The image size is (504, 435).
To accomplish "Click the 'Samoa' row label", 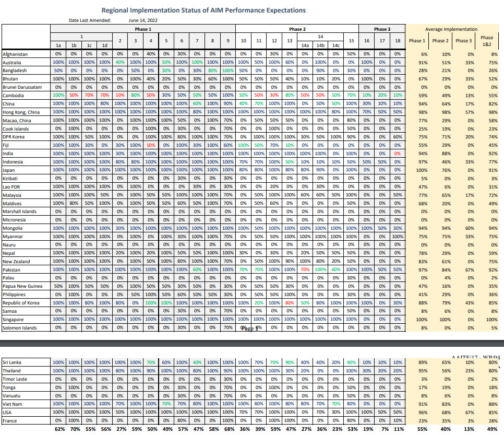I will 9,311.
